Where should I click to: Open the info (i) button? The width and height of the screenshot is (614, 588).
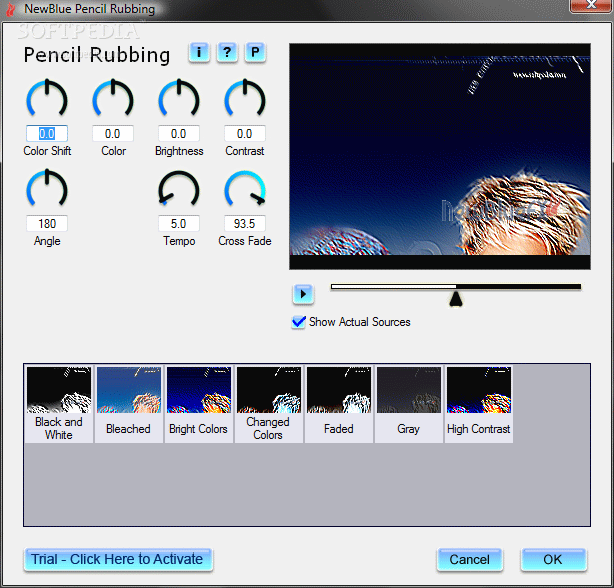[199, 52]
